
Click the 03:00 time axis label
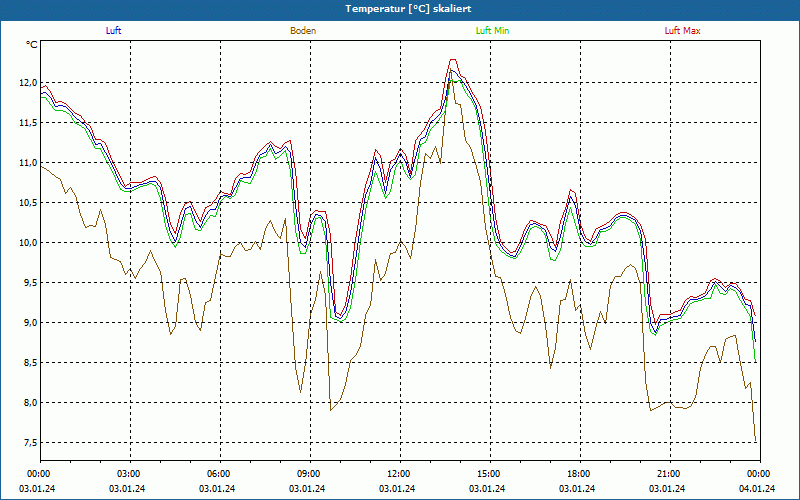click(x=131, y=474)
